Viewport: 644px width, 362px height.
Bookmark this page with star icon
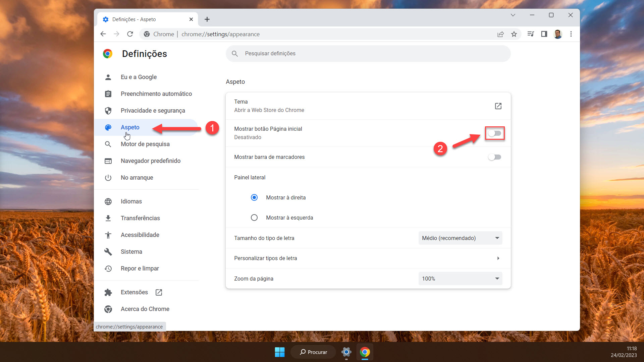click(514, 34)
